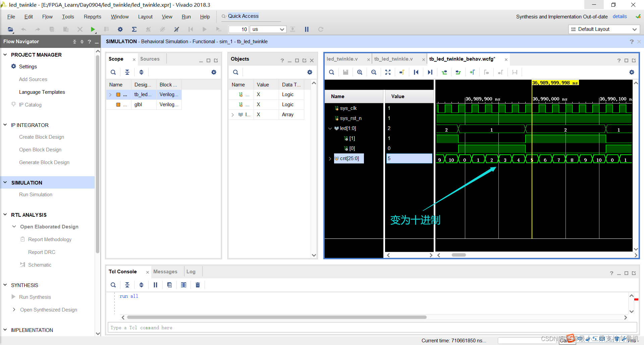This screenshot has height=345, width=644.
Task: Search in the Scope panel
Action: (x=113, y=72)
